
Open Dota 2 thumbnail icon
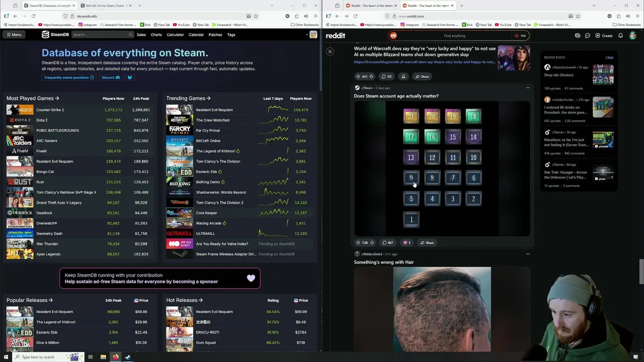pyautogui.click(x=20, y=120)
